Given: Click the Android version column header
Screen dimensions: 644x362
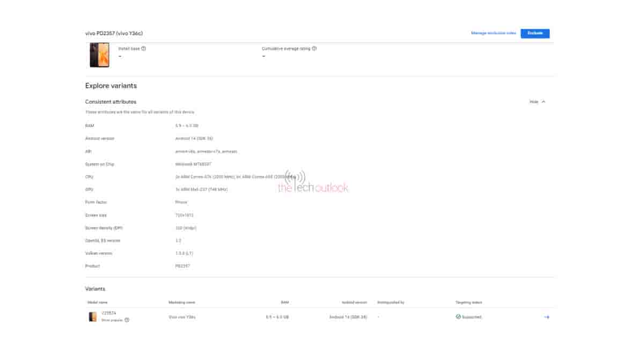Looking at the screenshot, I should (x=354, y=302).
